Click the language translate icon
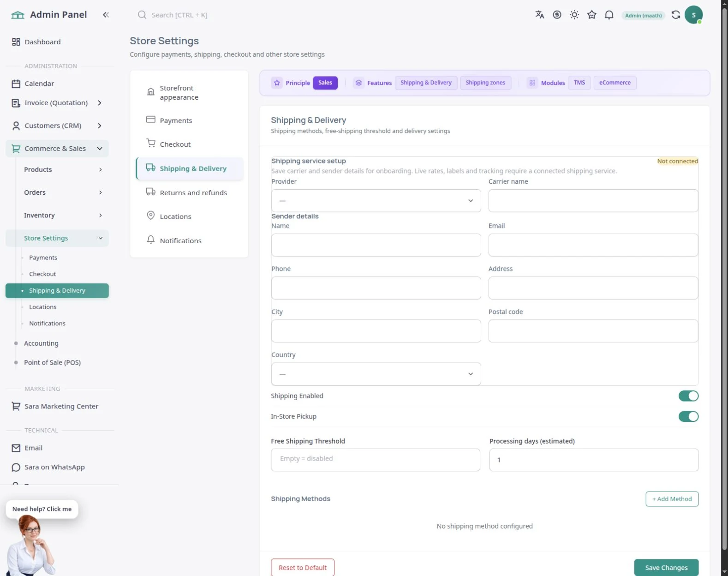728x576 pixels. tap(539, 15)
